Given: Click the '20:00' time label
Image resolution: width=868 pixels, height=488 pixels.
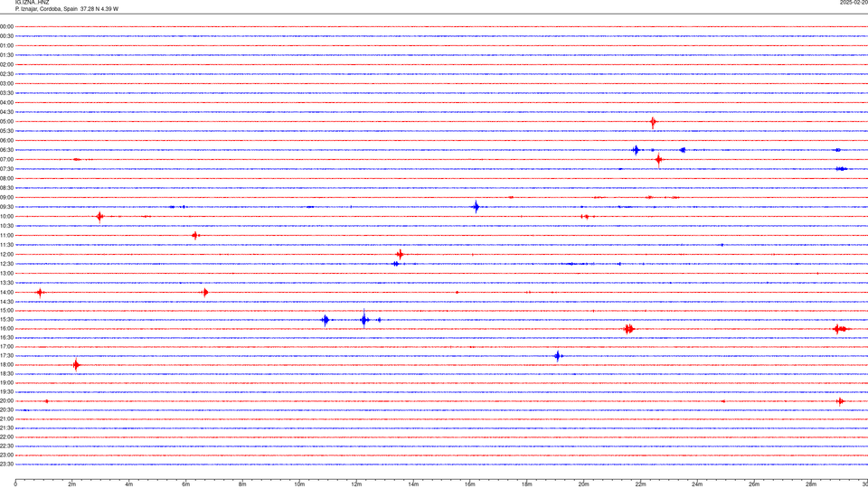Looking at the screenshot, I should click(x=7, y=400).
